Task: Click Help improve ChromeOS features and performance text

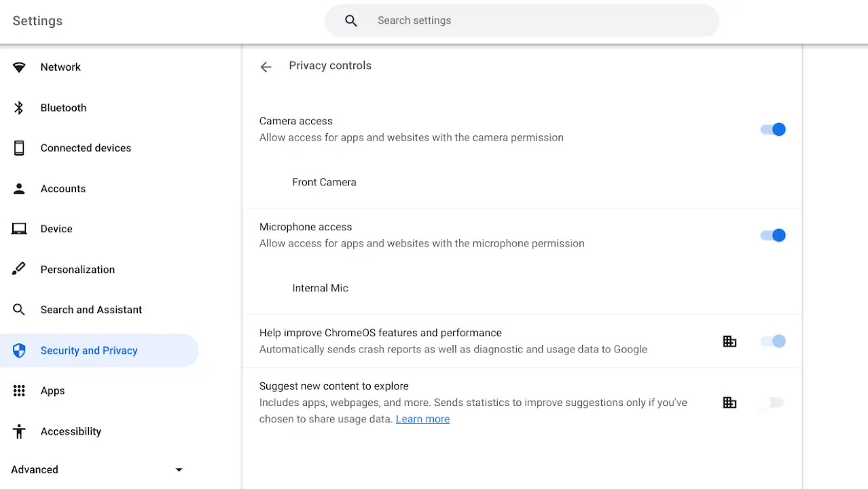Action: click(x=380, y=333)
